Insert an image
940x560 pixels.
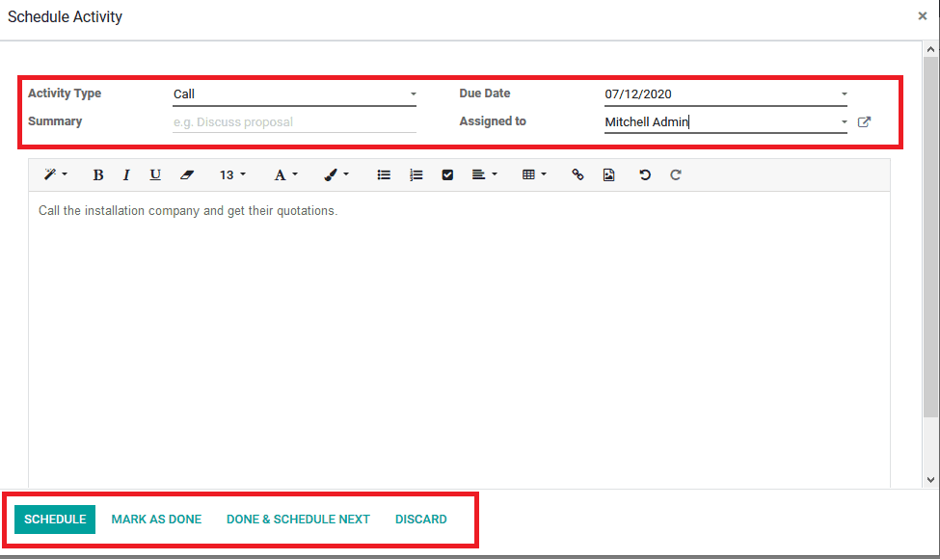click(x=608, y=174)
